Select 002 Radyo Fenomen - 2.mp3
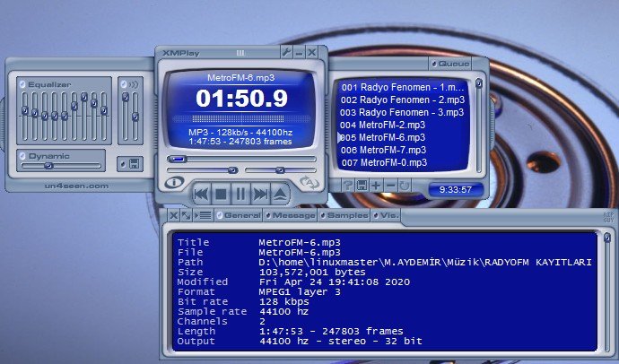Image resolution: width=619 pixels, height=364 pixels. point(403,100)
